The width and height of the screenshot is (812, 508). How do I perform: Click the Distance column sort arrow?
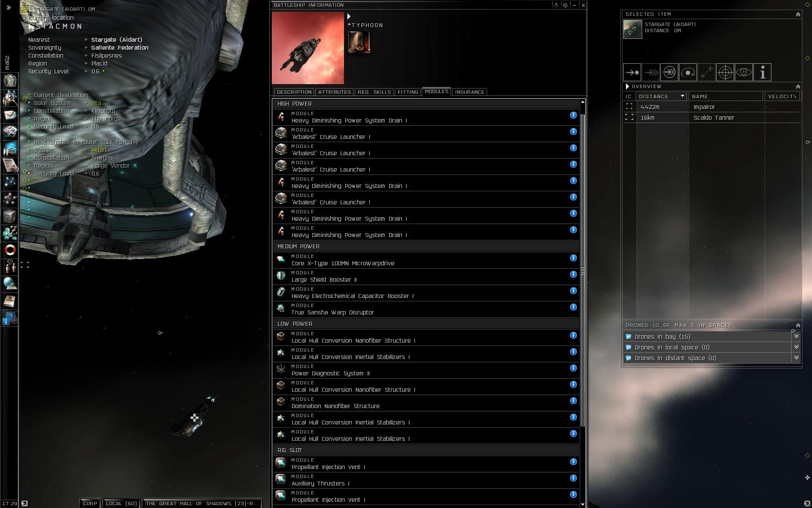tap(682, 97)
